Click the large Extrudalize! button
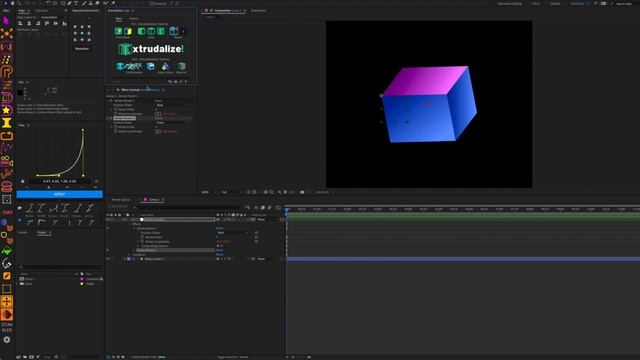 [x=151, y=49]
